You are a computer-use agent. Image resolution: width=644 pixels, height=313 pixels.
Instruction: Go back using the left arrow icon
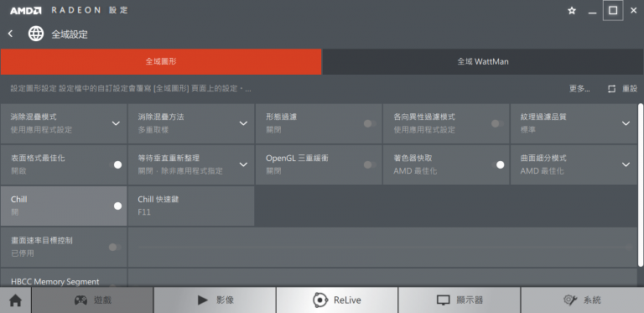click(11, 34)
